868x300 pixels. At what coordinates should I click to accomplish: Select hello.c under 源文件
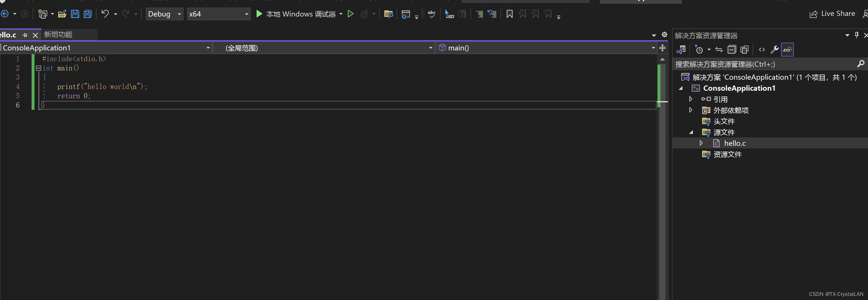coord(735,143)
